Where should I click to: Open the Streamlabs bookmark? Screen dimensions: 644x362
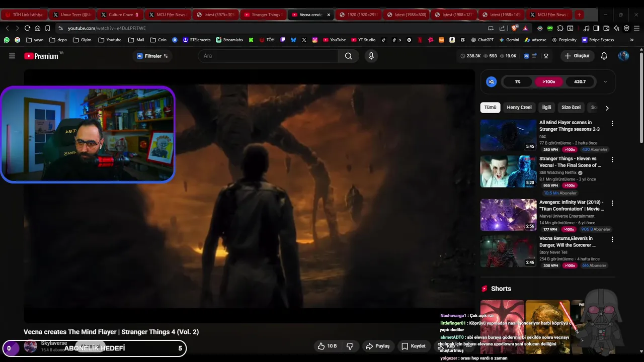(229, 40)
